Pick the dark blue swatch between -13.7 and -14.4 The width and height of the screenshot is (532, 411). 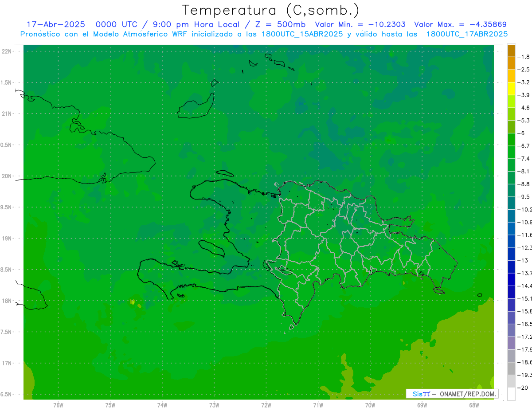pos(511,279)
